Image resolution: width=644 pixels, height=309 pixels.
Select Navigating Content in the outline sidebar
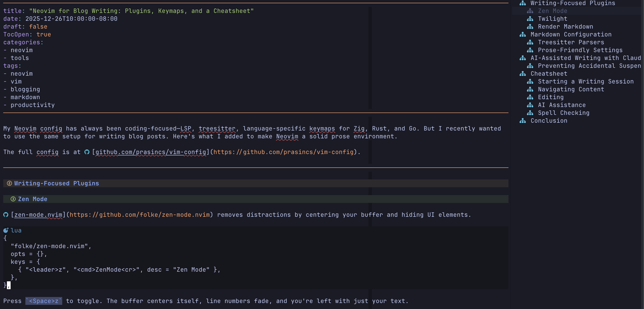[x=571, y=89]
